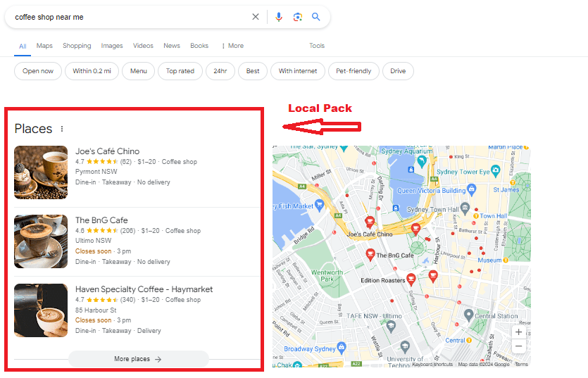This screenshot has height=378, width=588.
Task: Click the Broadway Sydney shopping marker
Action: 342,348
